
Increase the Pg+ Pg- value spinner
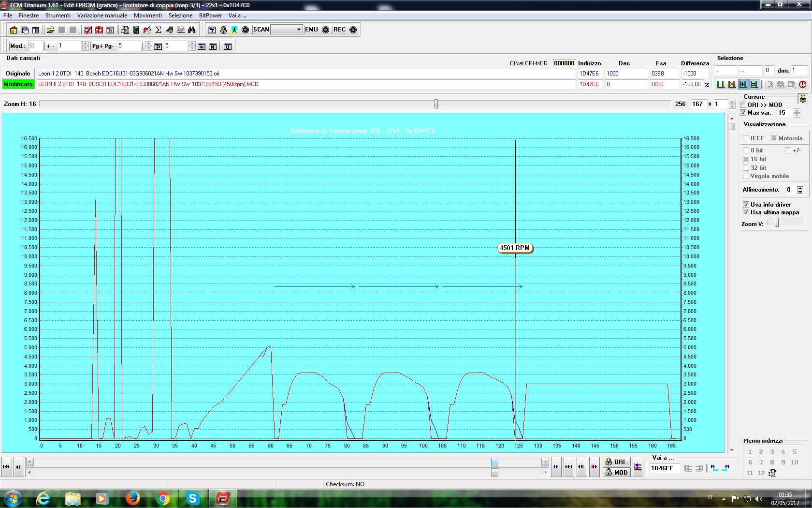coord(148,44)
